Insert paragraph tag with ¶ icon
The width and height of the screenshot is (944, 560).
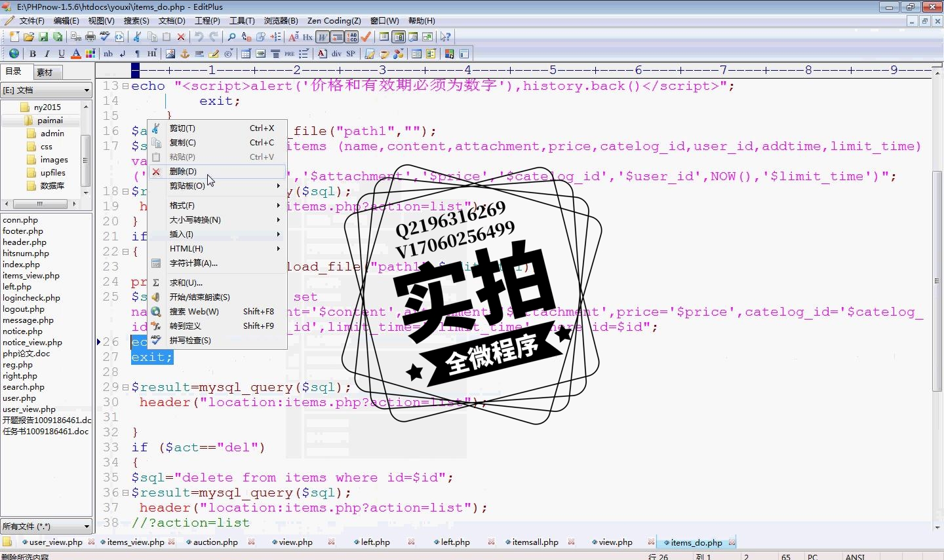coord(137,54)
